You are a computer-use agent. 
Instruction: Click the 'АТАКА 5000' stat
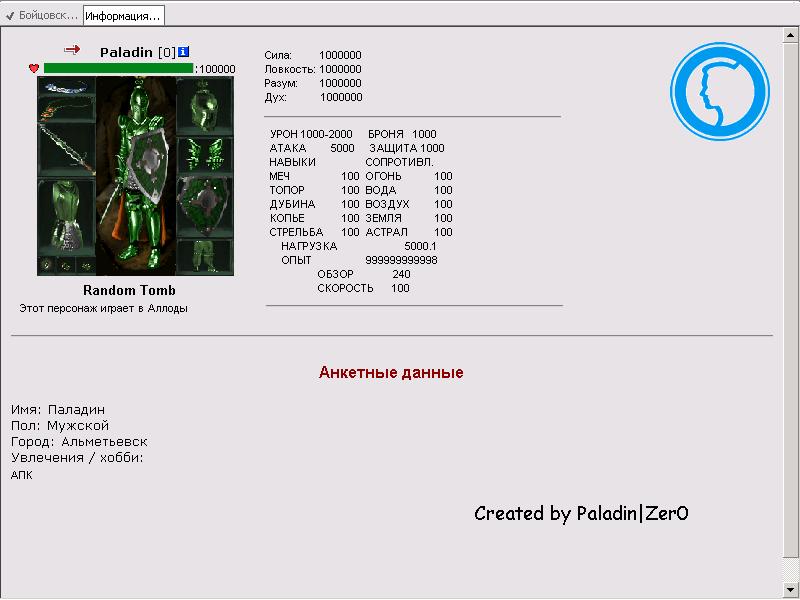312,148
